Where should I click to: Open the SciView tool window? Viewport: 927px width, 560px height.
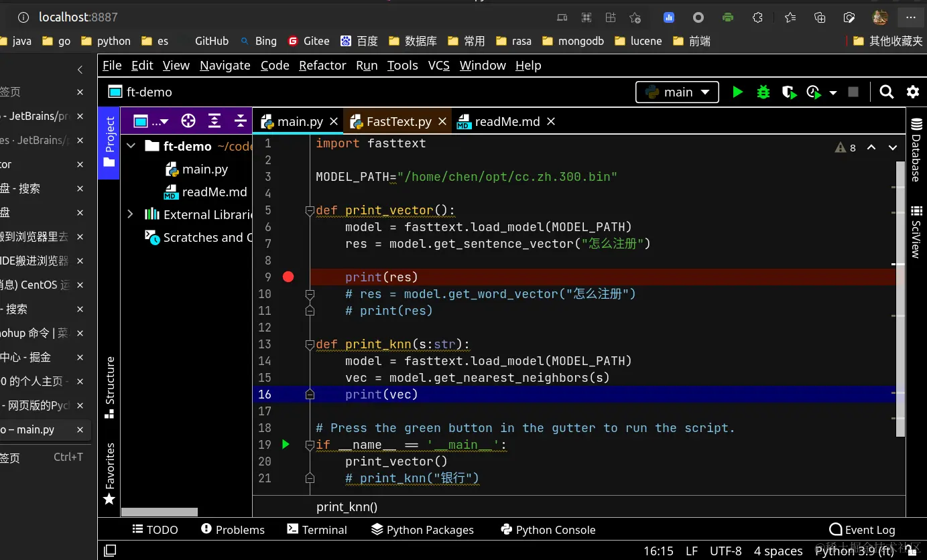point(916,232)
